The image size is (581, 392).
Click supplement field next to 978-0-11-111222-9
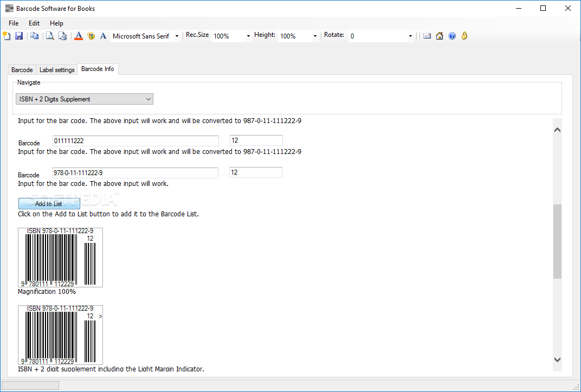tap(256, 172)
